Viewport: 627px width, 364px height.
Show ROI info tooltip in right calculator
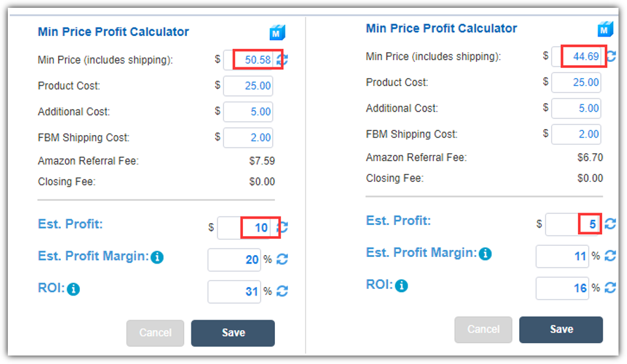point(402,286)
